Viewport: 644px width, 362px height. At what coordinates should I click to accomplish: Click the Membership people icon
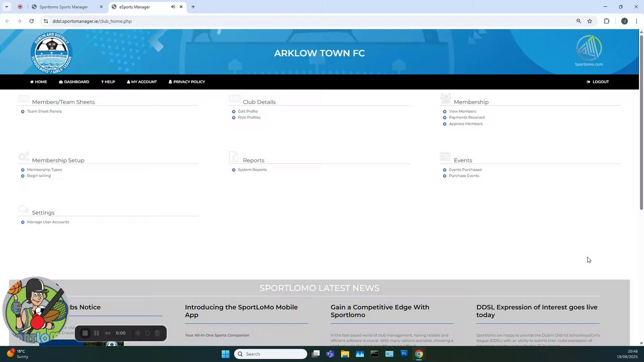point(446,99)
